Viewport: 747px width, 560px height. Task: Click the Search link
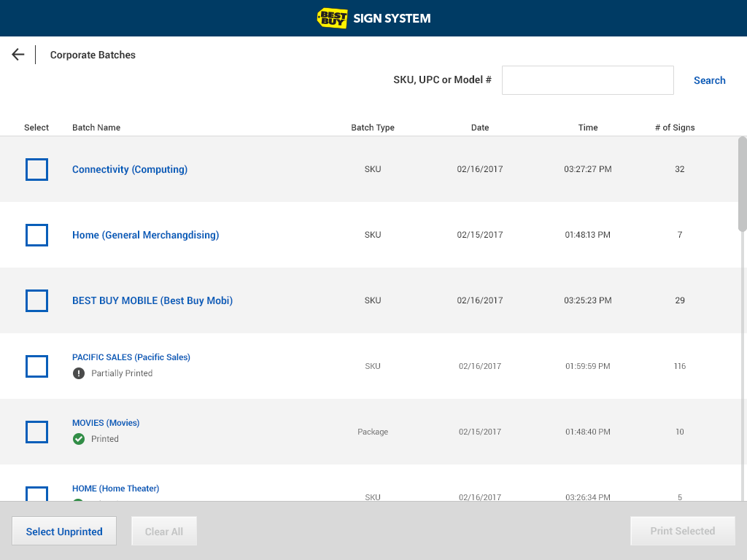(709, 80)
